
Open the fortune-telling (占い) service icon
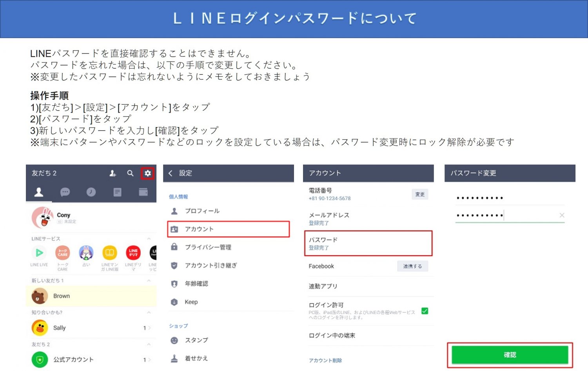click(86, 253)
